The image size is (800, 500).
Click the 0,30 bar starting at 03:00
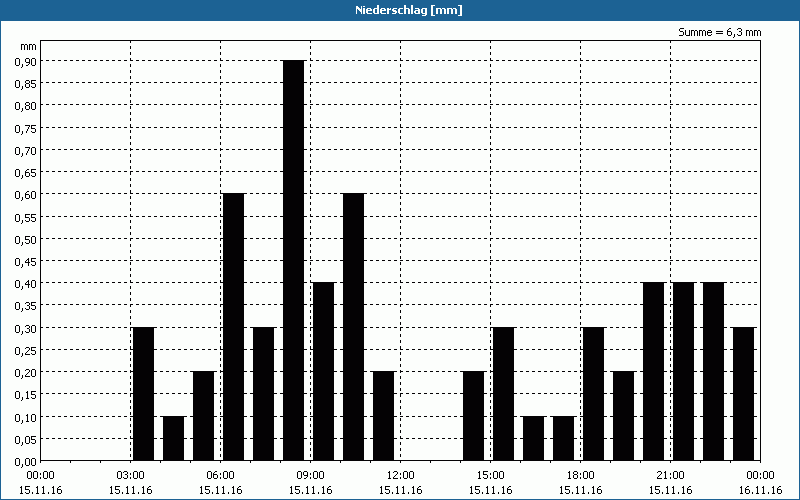click(143, 394)
